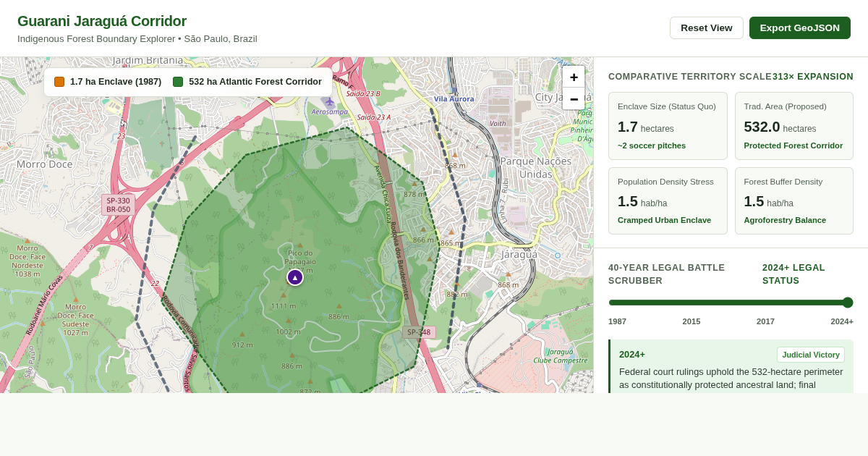Click the 1111 m elevation label
This screenshot has height=456, width=868.
[284, 306]
